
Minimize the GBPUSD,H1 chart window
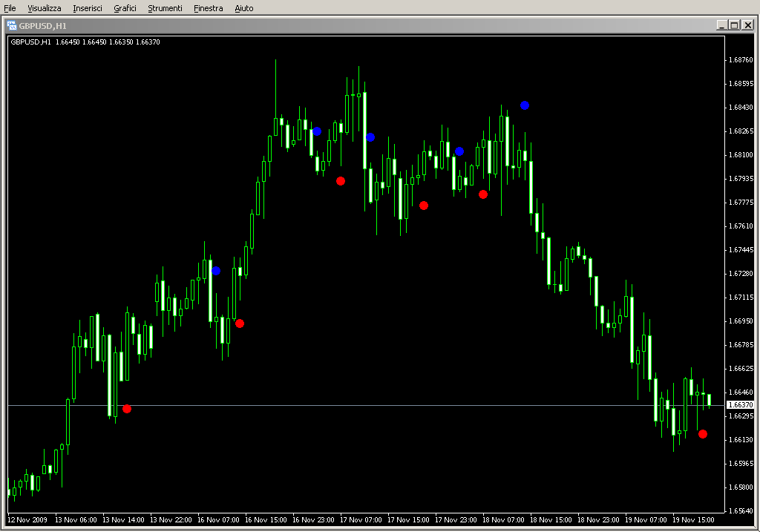coord(722,25)
